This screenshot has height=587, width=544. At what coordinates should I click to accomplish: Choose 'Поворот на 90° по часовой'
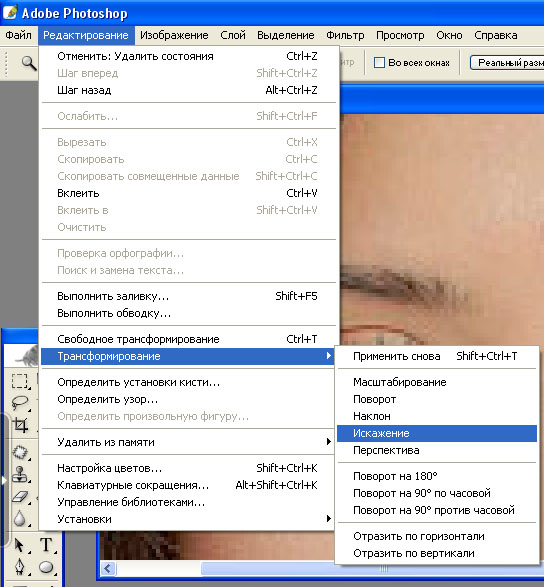(437, 493)
